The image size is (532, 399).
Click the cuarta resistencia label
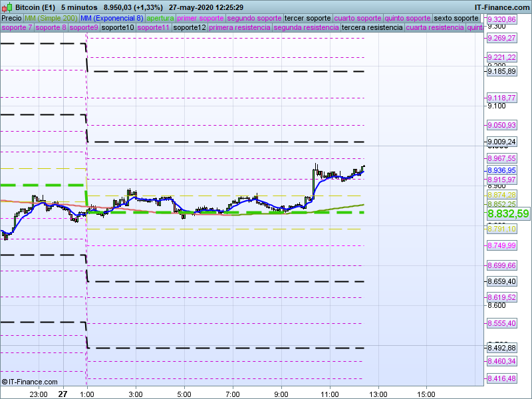tap(434, 28)
